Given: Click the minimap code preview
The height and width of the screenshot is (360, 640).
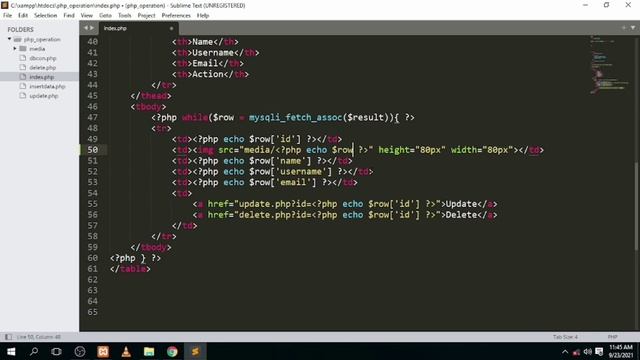Looking at the screenshot, I should click(x=609, y=65).
